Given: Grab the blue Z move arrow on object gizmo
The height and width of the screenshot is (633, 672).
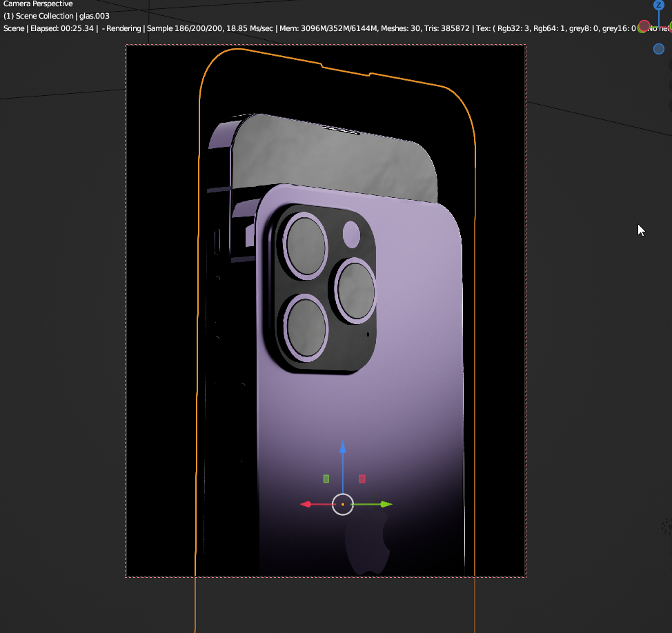Looking at the screenshot, I should pyautogui.click(x=342, y=448).
